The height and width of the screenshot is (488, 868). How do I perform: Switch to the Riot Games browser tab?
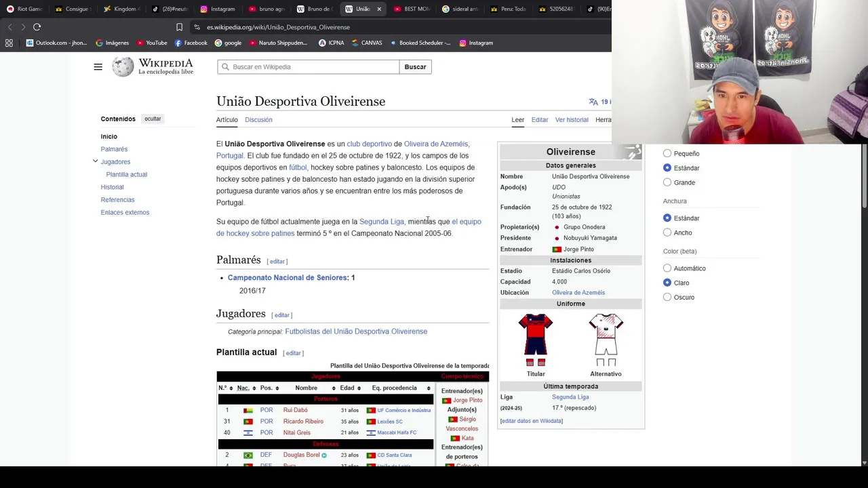(x=24, y=9)
